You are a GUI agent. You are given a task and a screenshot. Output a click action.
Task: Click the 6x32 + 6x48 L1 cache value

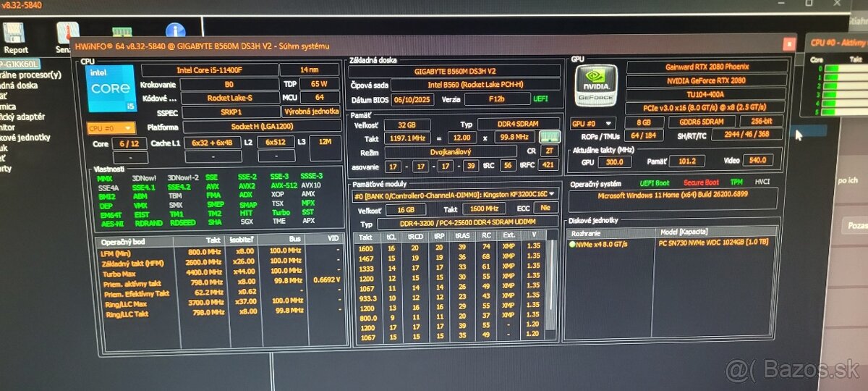213,143
